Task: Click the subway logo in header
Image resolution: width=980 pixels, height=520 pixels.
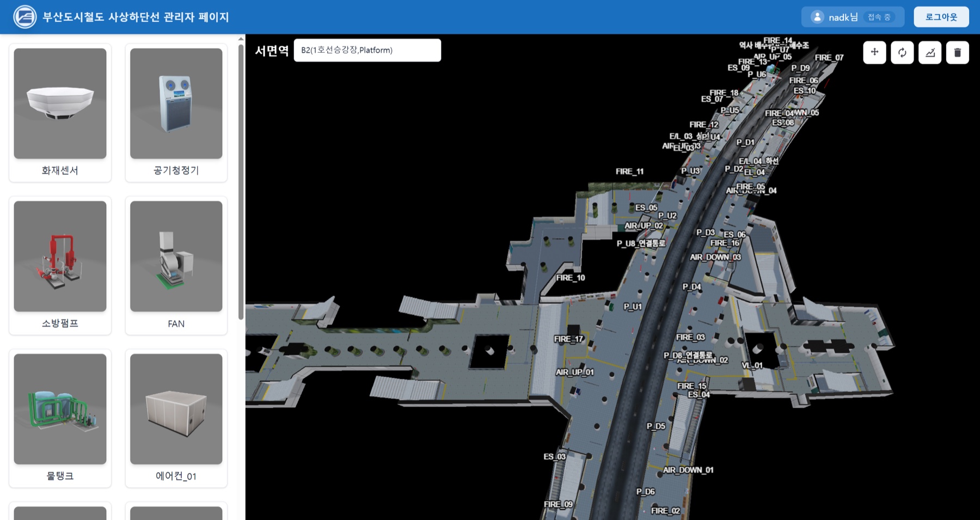Action: 25,17
